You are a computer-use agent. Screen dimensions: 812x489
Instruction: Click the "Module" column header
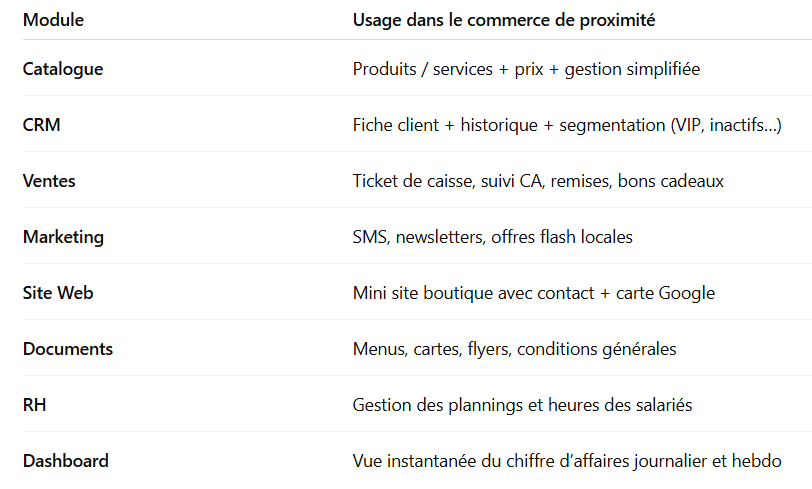click(x=53, y=20)
